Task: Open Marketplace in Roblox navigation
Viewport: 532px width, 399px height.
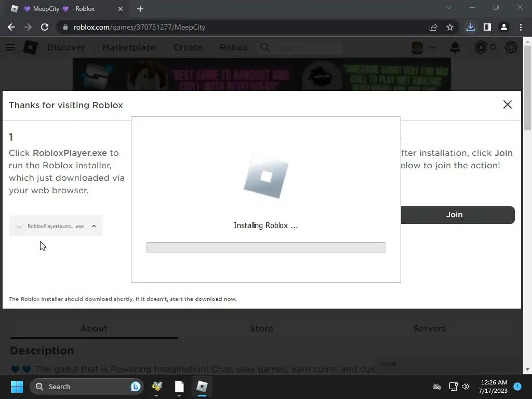Action: [x=129, y=47]
